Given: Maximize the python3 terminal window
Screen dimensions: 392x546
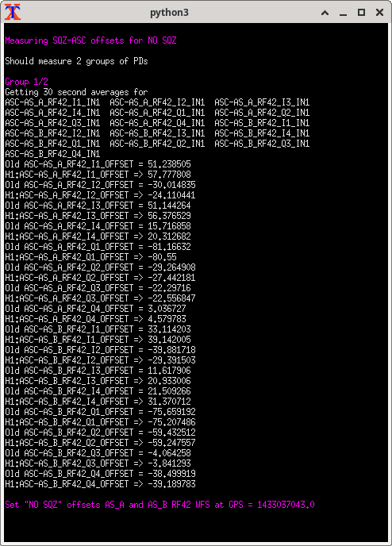Looking at the screenshot, I should (361, 13).
